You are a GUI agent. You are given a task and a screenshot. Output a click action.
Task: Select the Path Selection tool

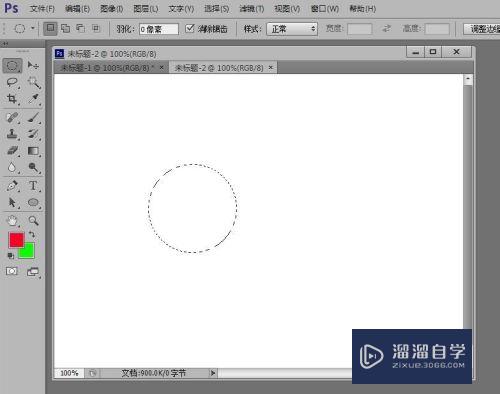coord(12,202)
